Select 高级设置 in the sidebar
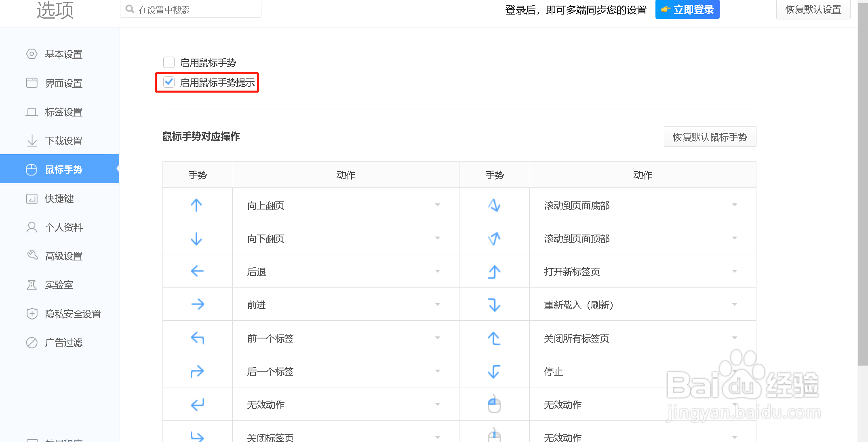This screenshot has height=442, width=868. [x=64, y=256]
